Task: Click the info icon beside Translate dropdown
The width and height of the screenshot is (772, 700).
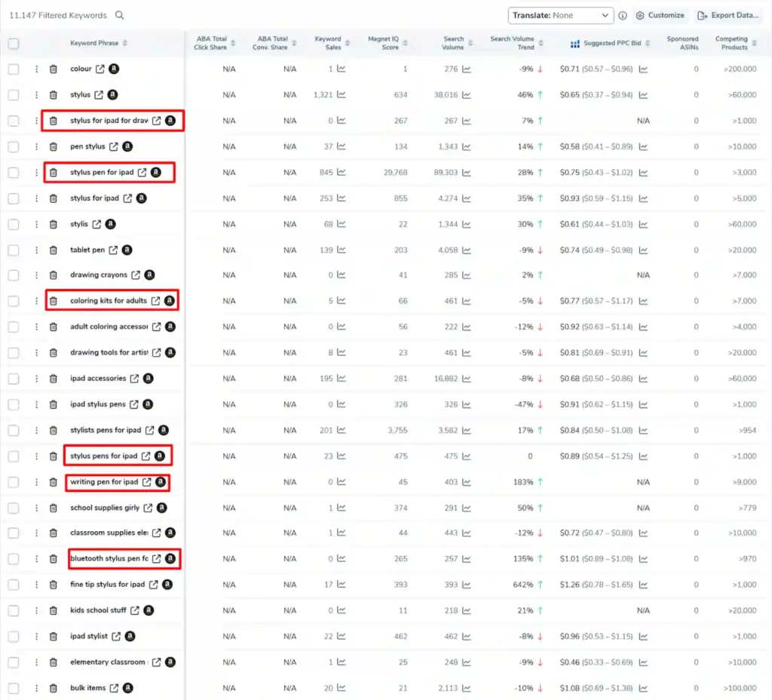Action: point(623,16)
